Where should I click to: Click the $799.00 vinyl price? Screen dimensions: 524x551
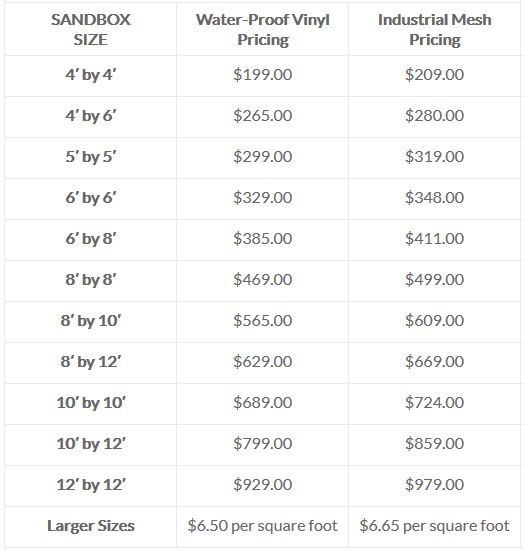(x=263, y=443)
